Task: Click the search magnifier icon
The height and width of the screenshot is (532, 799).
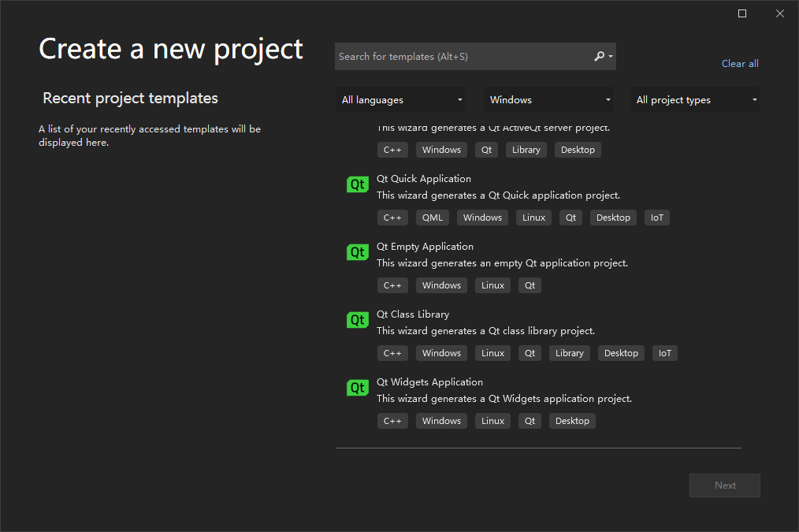Action: pyautogui.click(x=599, y=56)
